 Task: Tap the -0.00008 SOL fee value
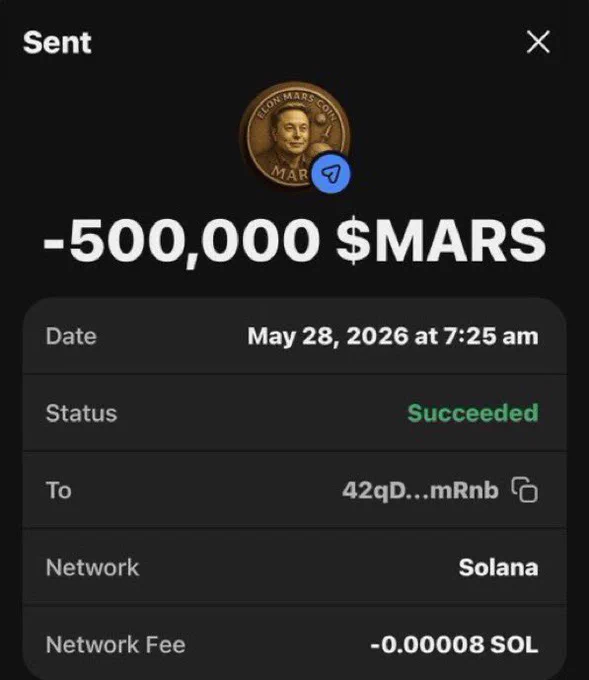click(x=454, y=644)
